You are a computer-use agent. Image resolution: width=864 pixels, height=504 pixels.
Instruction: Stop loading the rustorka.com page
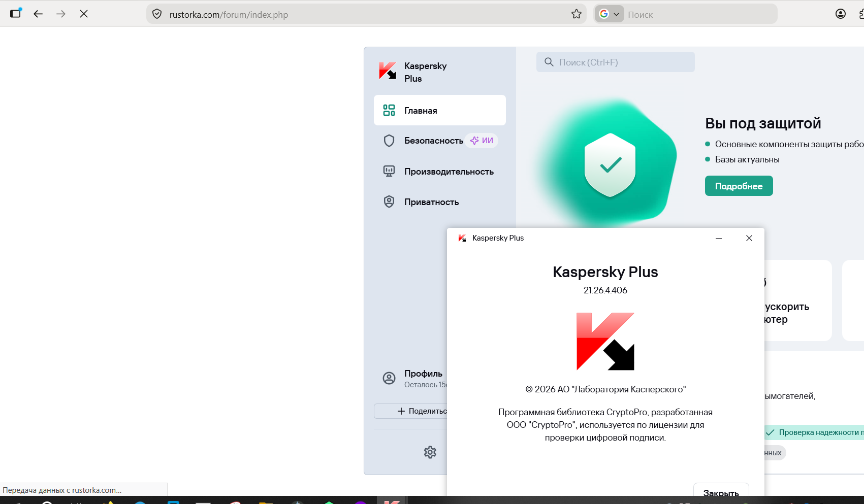[x=84, y=14]
